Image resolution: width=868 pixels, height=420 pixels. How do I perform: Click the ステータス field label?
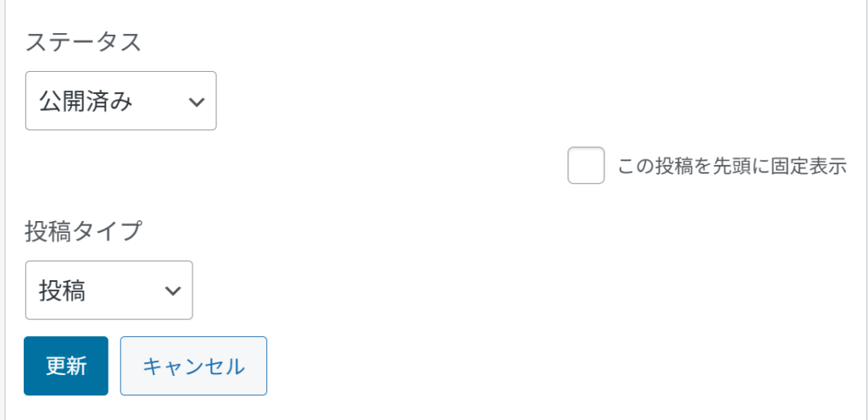pos(83,43)
